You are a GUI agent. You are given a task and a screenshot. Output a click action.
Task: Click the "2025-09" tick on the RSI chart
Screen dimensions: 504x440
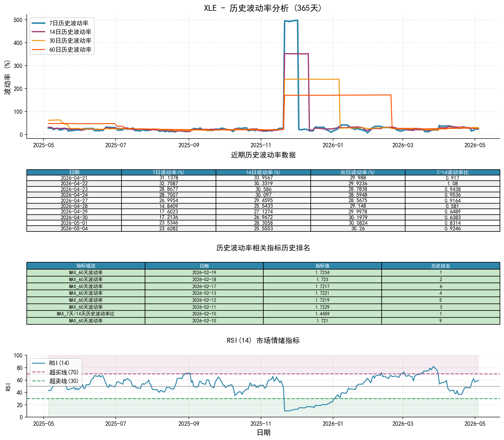(189, 424)
